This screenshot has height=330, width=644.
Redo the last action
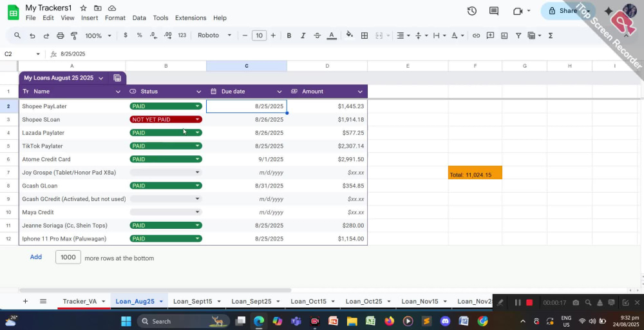[x=46, y=35]
